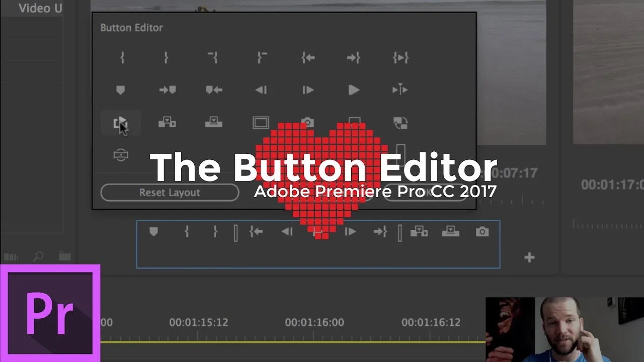Click the Reset Layout button

170,193
